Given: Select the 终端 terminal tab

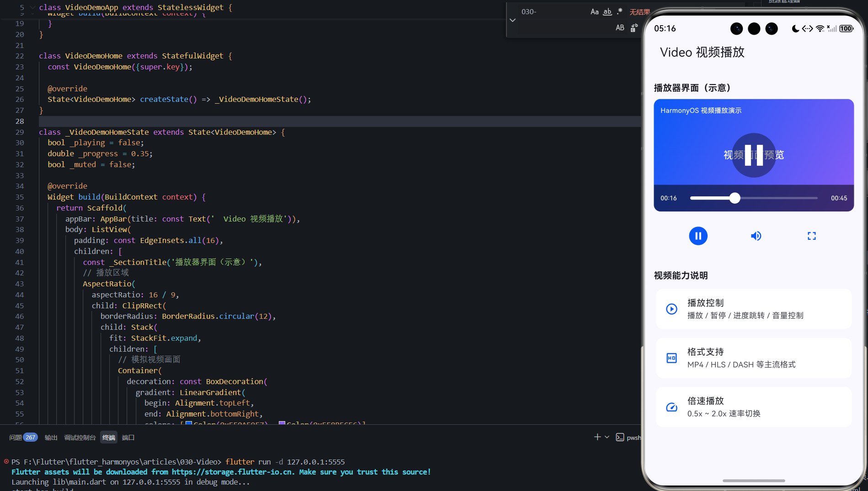Looking at the screenshot, I should click(109, 438).
